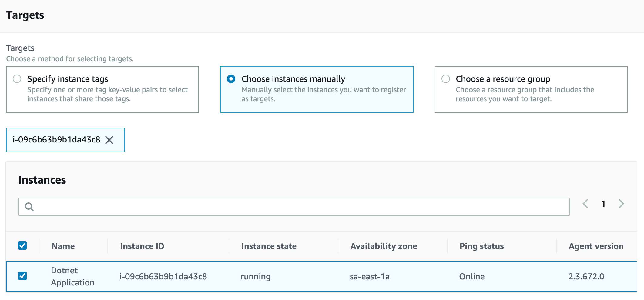This screenshot has height=300, width=644.
Task: Click the instance ID in the table row
Action: tap(163, 276)
